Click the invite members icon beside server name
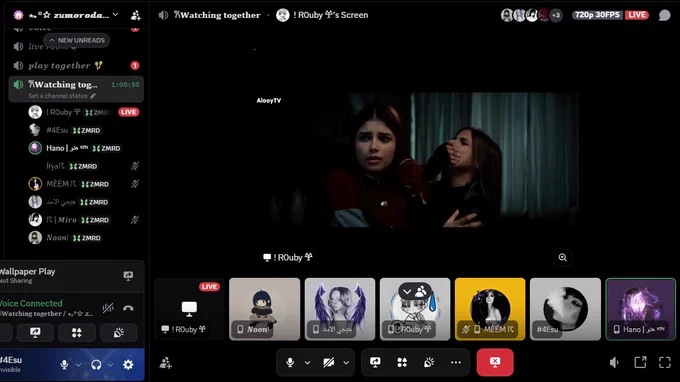The image size is (680, 382). pos(136,16)
